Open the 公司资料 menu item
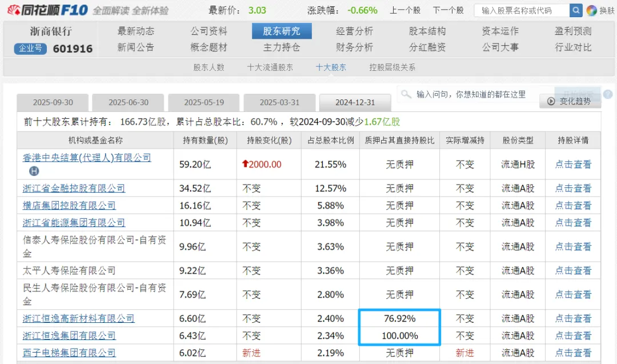The width and height of the screenshot is (617, 364). point(209,31)
